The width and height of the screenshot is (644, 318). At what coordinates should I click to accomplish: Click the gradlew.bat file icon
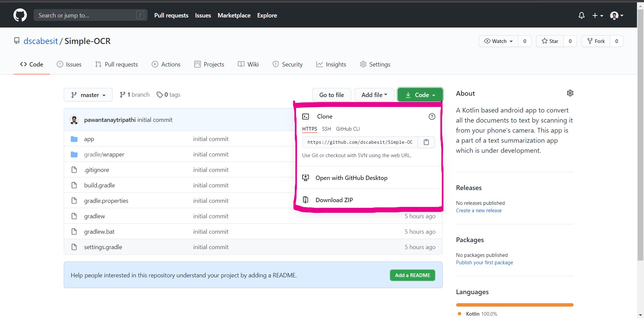pos(74,232)
